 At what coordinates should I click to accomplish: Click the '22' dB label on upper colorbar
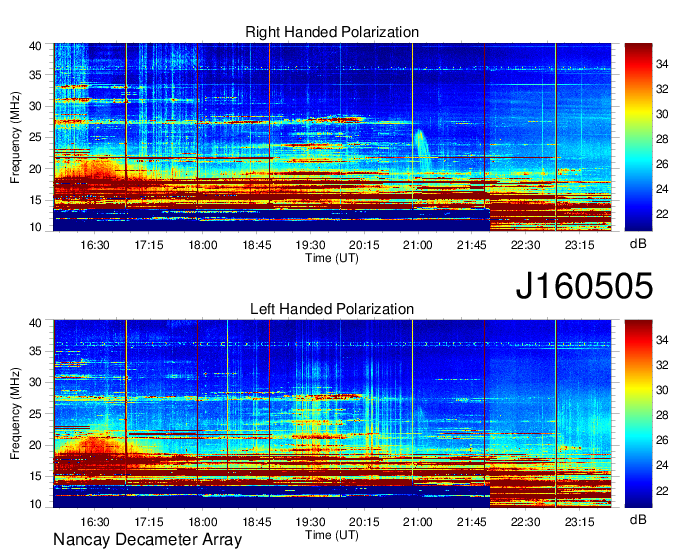(662, 214)
